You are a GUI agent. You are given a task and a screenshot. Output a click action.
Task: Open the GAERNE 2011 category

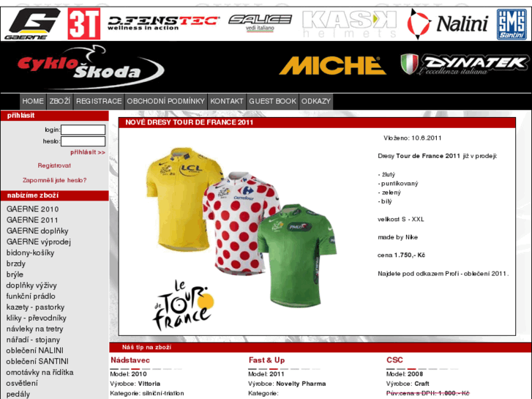pyautogui.click(x=32, y=220)
